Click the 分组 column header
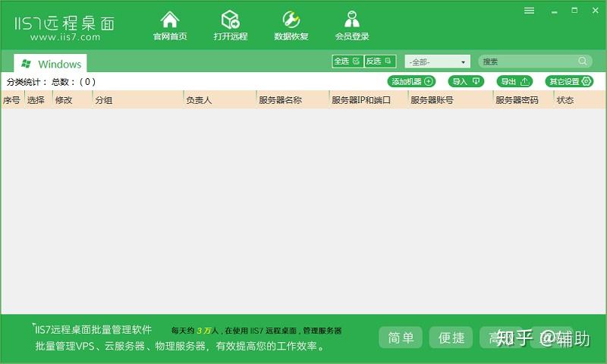607x364 pixels. coord(137,100)
